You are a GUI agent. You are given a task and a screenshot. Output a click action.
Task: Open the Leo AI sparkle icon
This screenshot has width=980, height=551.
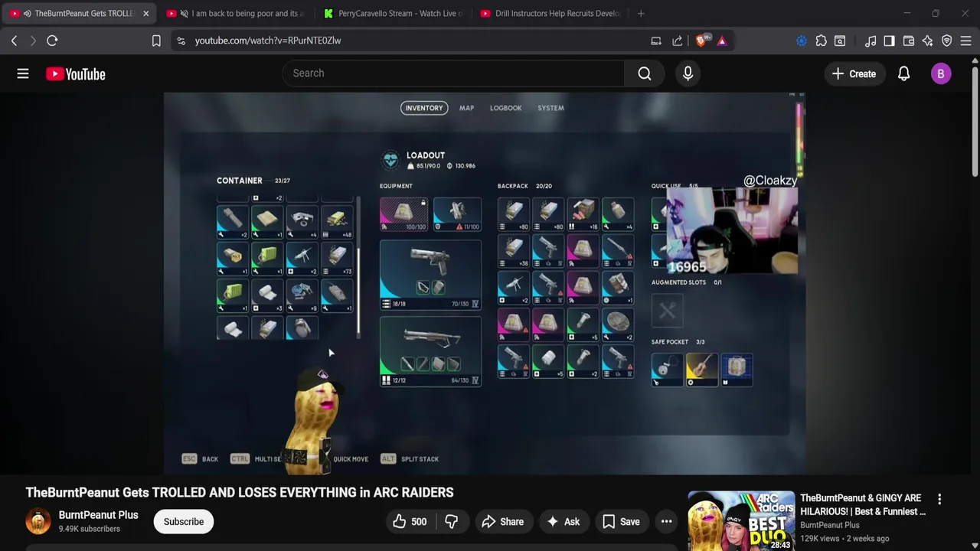click(x=927, y=41)
